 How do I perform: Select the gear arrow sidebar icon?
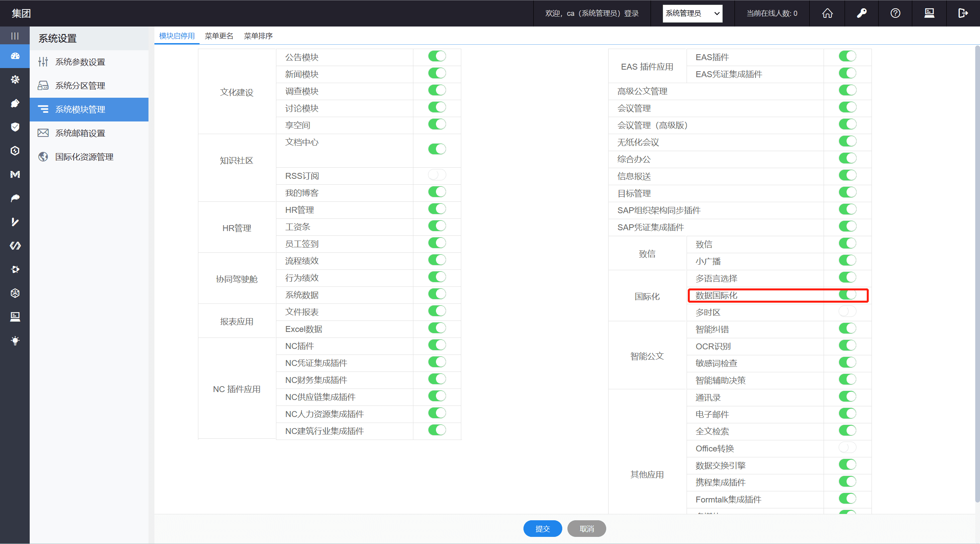(15, 269)
